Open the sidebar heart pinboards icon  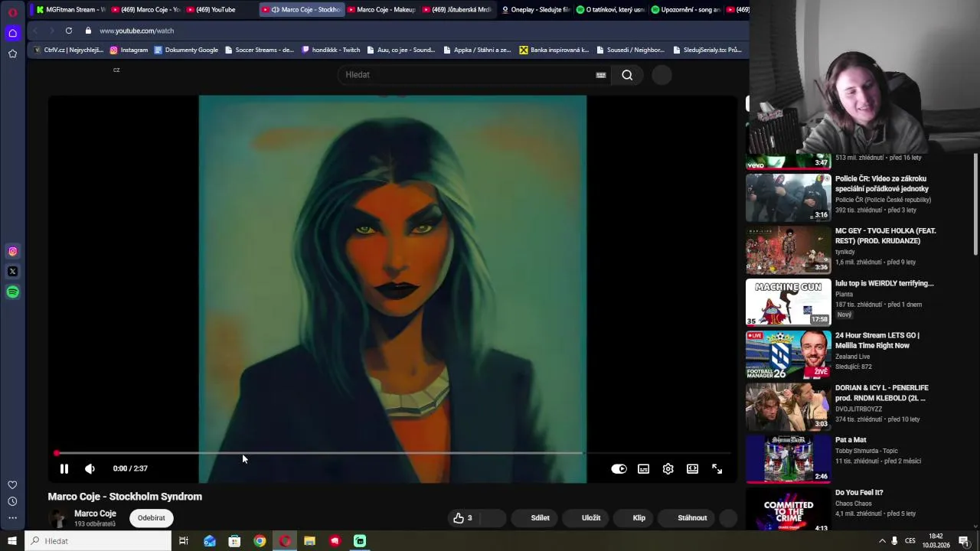click(x=12, y=485)
